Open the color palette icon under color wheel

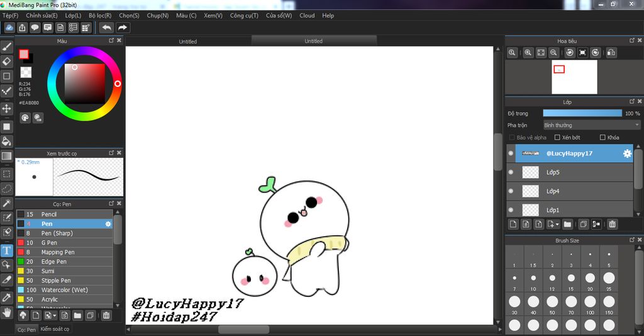(x=25, y=118)
